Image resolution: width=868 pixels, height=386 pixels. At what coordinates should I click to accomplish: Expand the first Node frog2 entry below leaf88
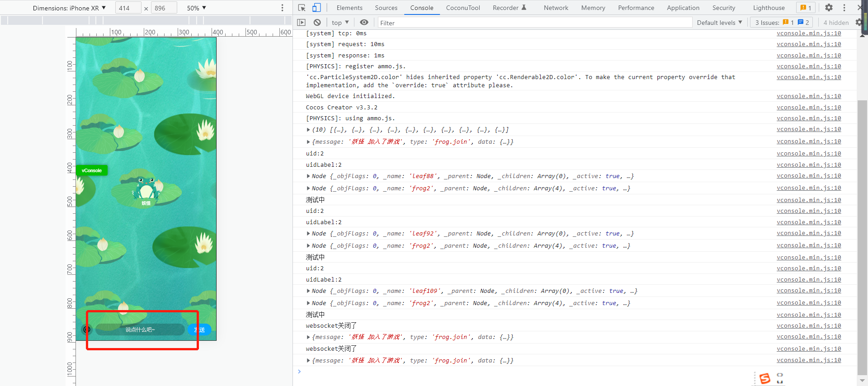click(x=308, y=188)
